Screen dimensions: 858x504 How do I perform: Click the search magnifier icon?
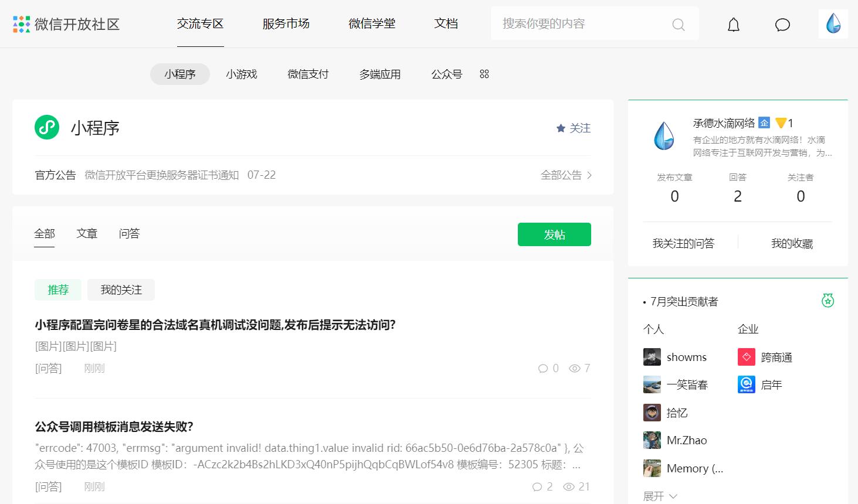pyautogui.click(x=679, y=25)
